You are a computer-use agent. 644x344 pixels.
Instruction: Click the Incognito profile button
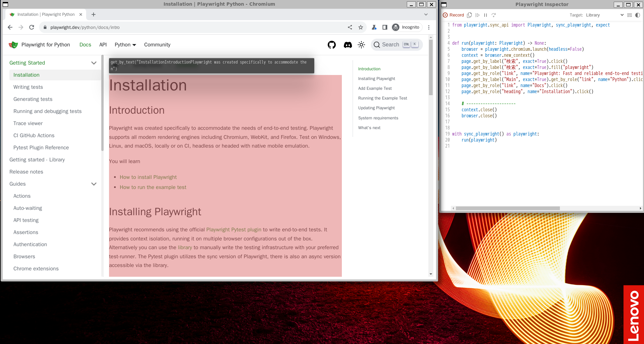click(407, 27)
